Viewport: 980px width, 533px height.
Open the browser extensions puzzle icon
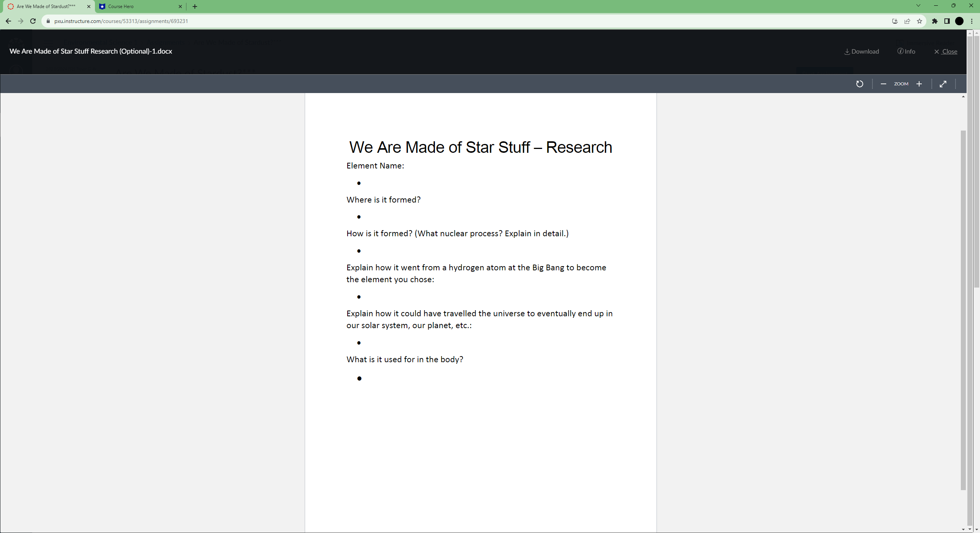point(935,21)
